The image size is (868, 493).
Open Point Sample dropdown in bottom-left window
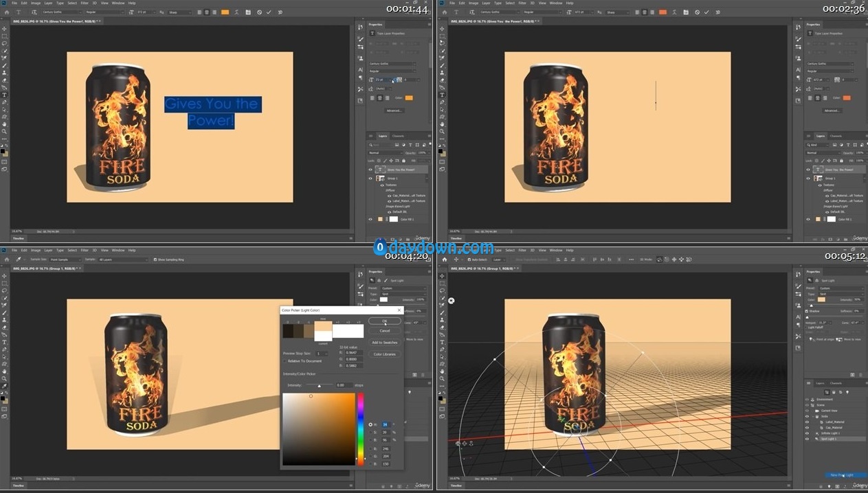click(x=65, y=260)
